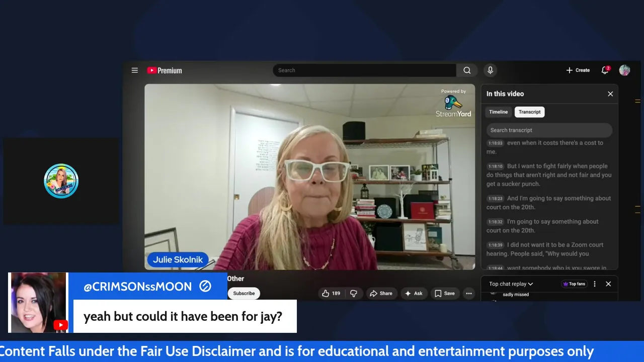The image size is (644, 362).
Task: Jump to transcript timestamp 1:18:10
Action: [x=496, y=166]
